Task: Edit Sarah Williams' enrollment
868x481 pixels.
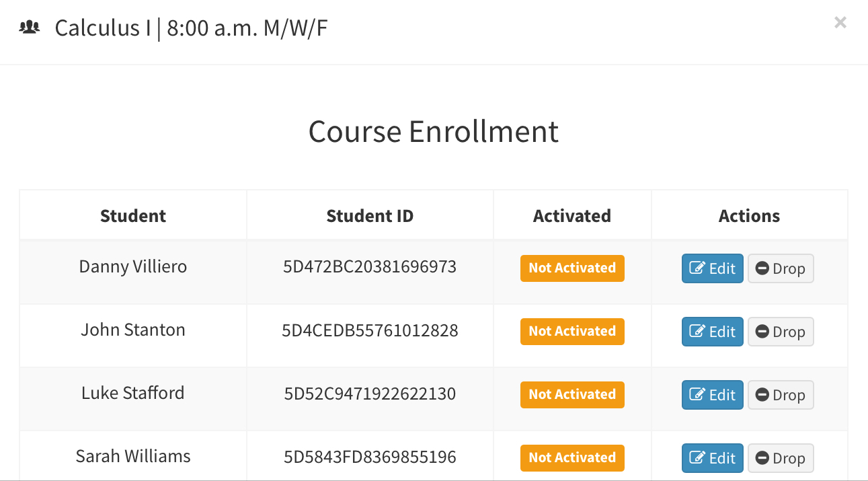Action: [x=712, y=458]
